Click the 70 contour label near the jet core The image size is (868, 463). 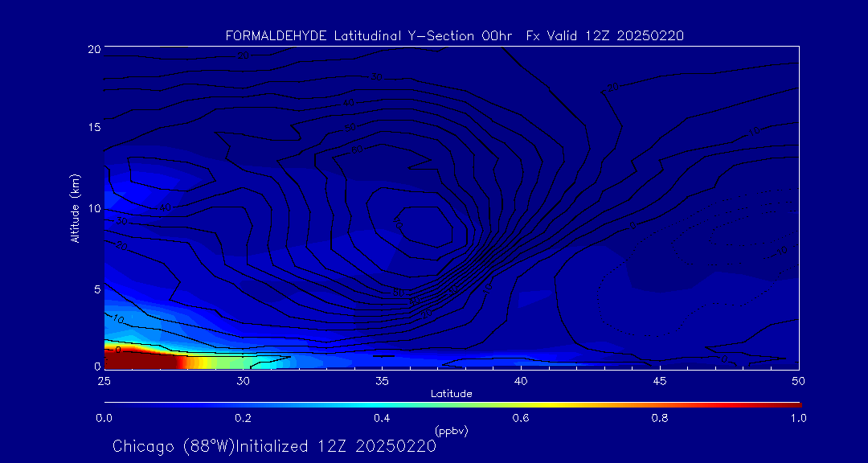point(398,223)
